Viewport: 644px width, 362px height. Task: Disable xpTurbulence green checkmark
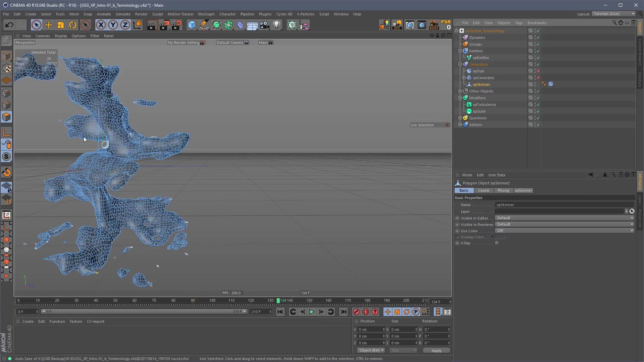(538, 105)
